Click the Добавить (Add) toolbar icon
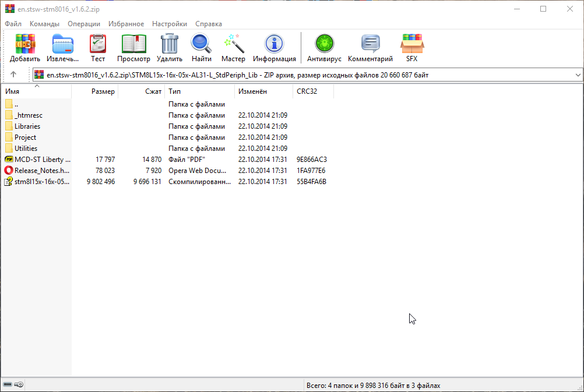Viewport: 584px width, 392px height. pyautogui.click(x=25, y=44)
